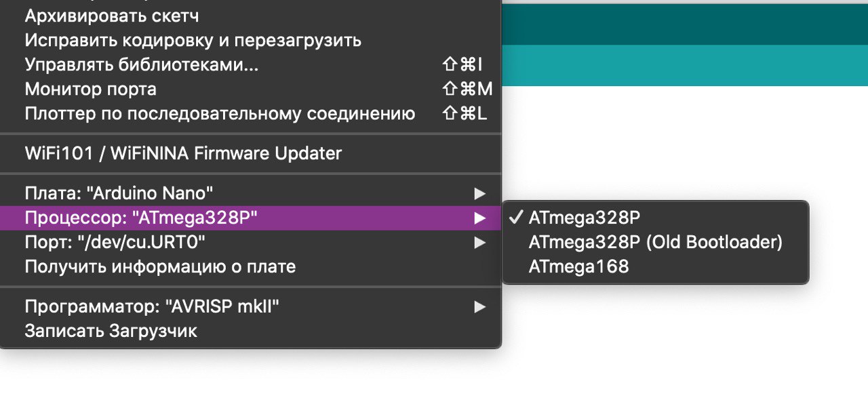Click the dark teal bar at top

point(685,24)
